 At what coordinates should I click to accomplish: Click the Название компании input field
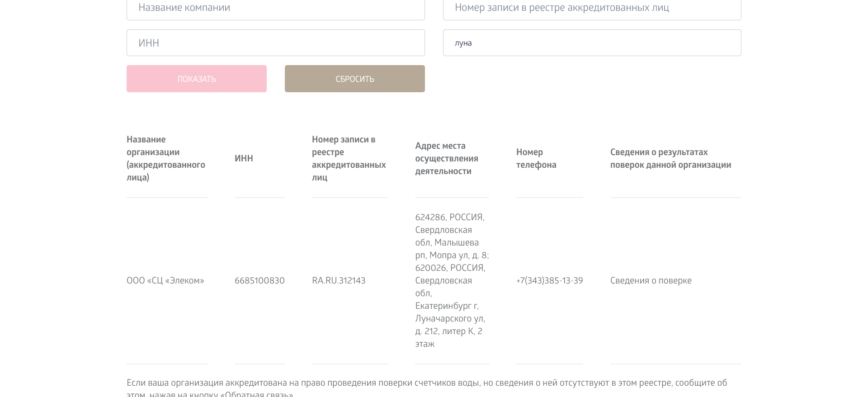(x=275, y=8)
